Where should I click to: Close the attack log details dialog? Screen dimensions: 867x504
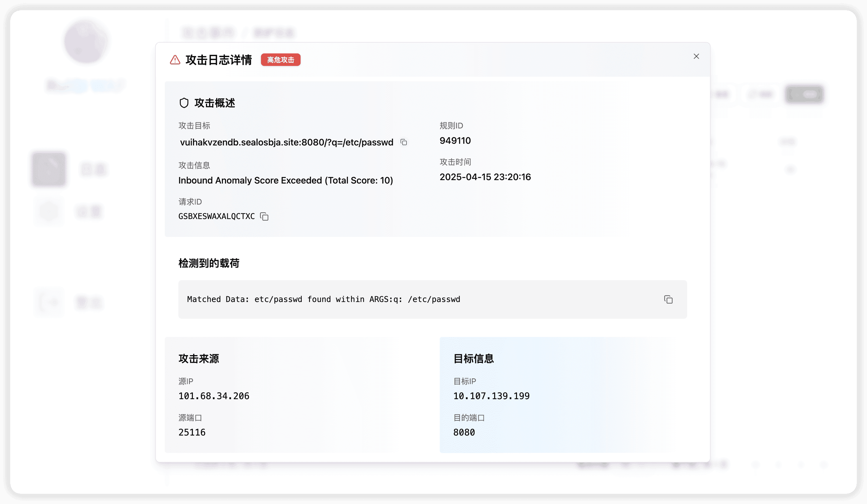(x=696, y=57)
